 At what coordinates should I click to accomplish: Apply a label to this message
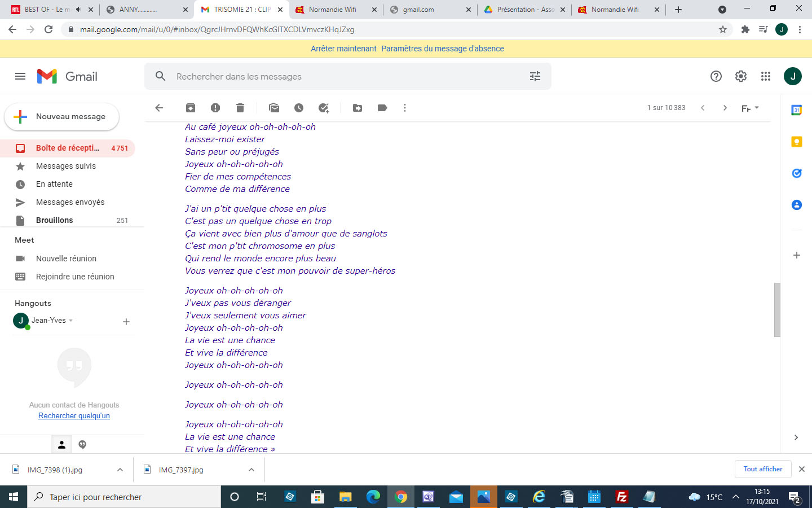382,108
